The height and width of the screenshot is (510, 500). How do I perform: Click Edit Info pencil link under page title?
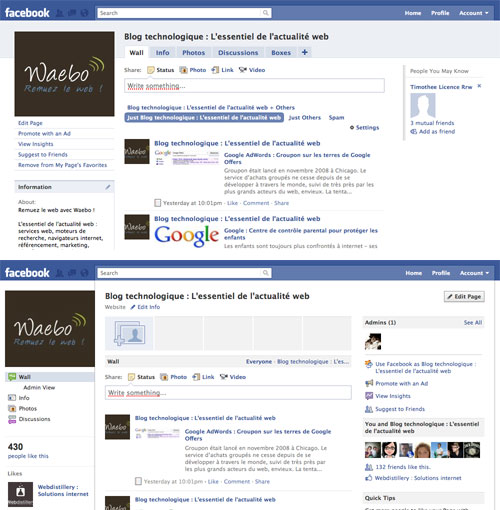point(145,307)
